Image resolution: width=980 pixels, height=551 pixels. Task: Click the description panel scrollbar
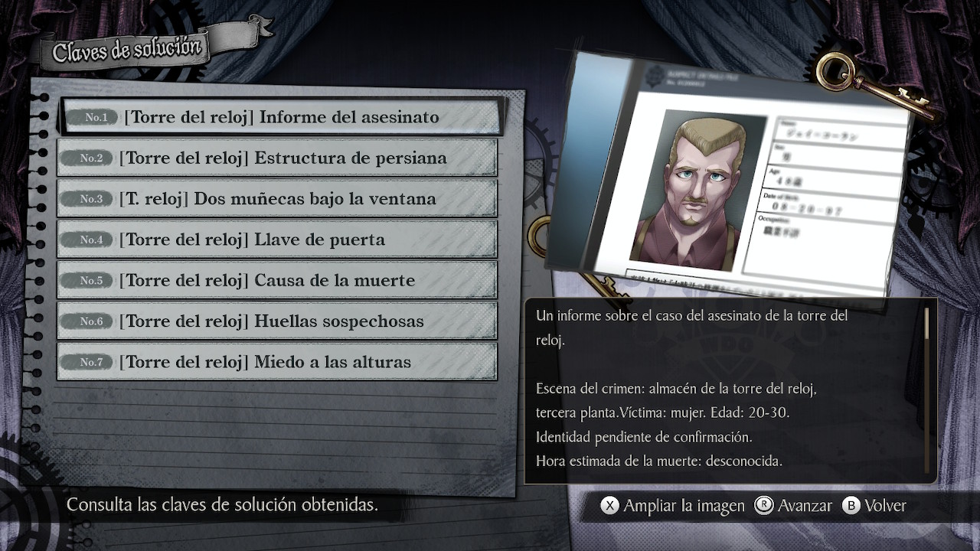(x=927, y=390)
